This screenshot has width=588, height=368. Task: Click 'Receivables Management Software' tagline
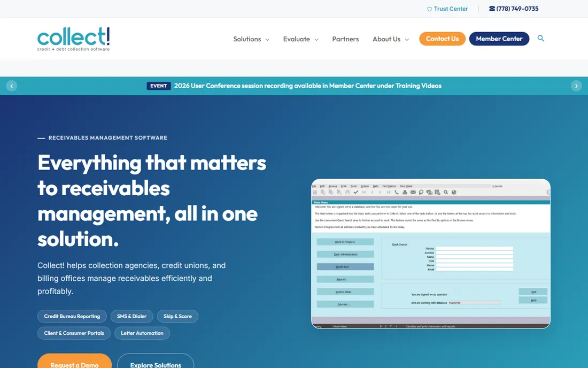click(107, 137)
